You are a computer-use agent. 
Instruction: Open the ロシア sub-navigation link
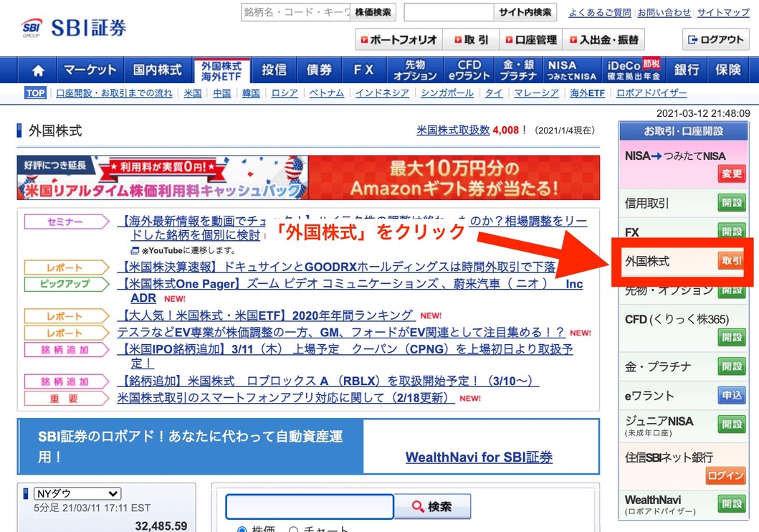click(x=285, y=93)
